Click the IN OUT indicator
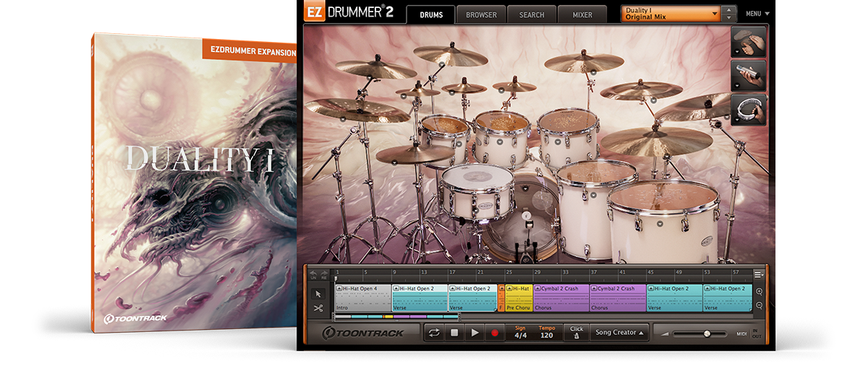Viewport: 868px width, 374px height. [756, 333]
